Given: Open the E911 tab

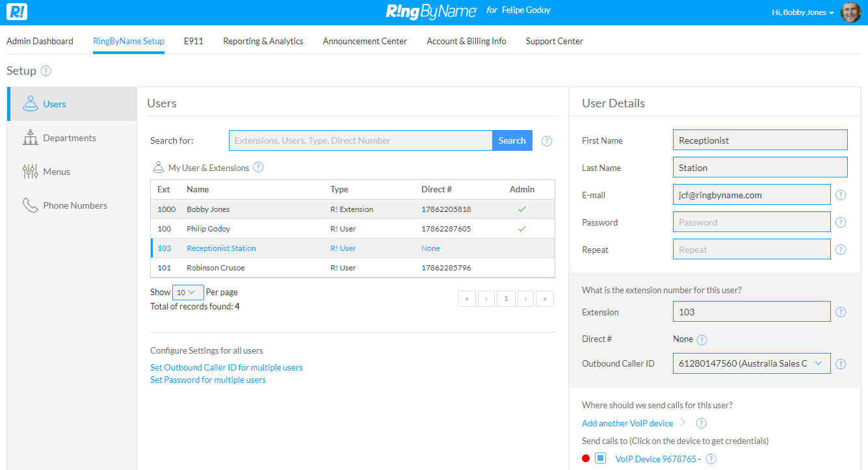Looking at the screenshot, I should point(194,41).
